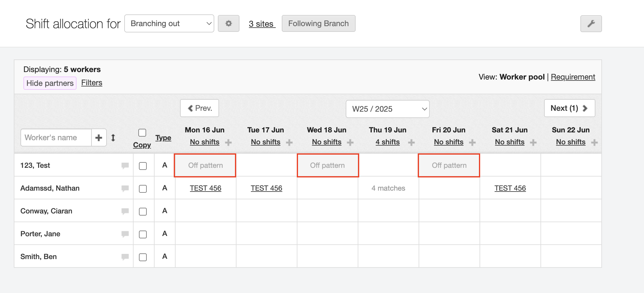The height and width of the screenshot is (293, 644).
Task: Click the Worker's name input field
Action: point(56,138)
